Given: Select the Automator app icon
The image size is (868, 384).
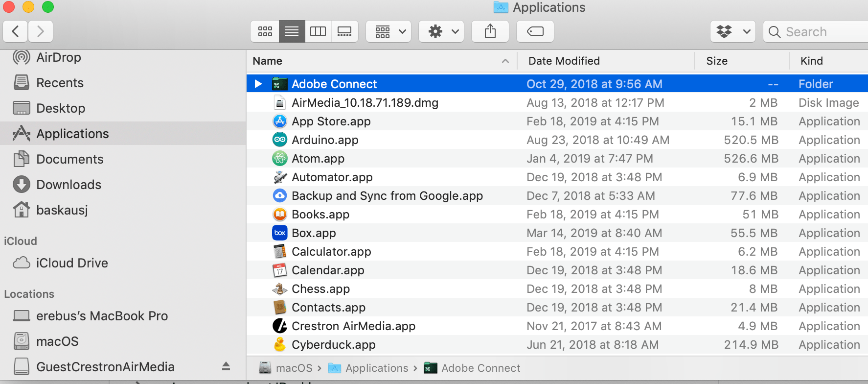Looking at the screenshot, I should (x=279, y=177).
